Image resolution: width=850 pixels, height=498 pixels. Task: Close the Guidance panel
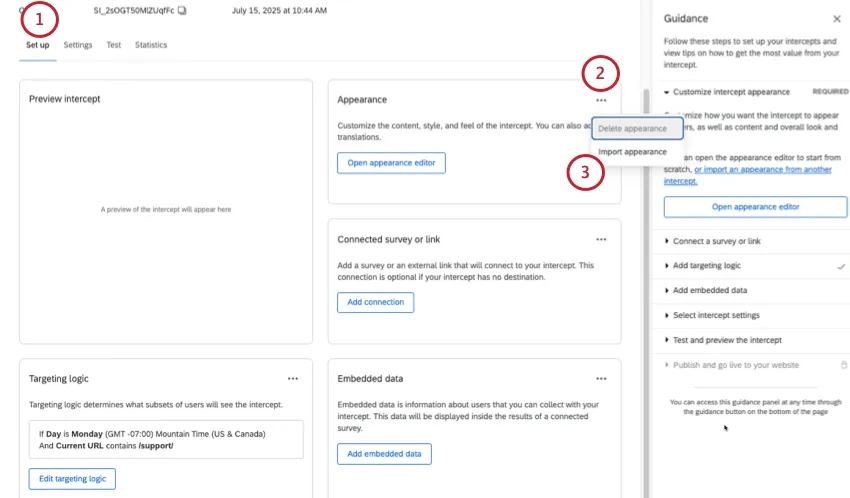(837, 19)
